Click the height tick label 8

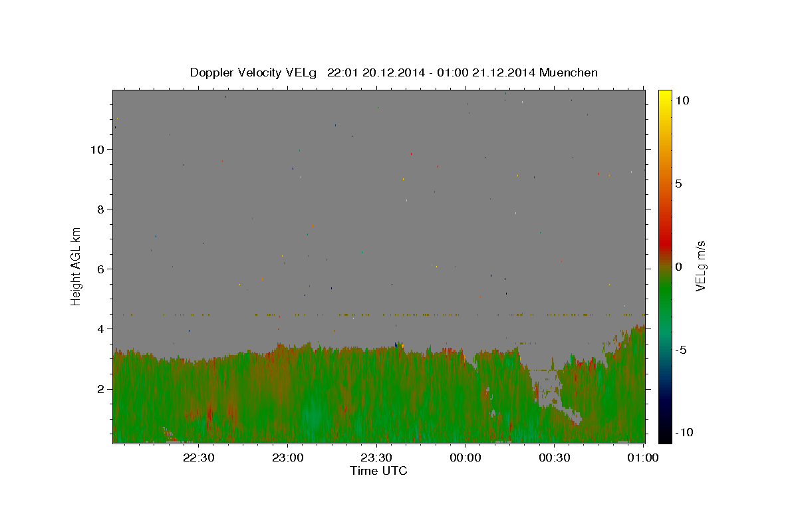pyautogui.click(x=102, y=209)
